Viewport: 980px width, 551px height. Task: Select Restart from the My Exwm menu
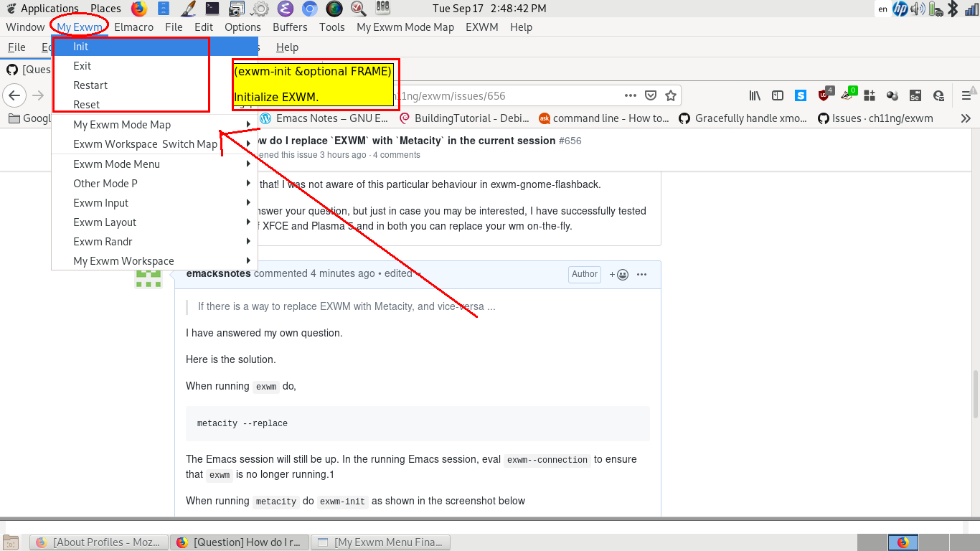pos(91,85)
